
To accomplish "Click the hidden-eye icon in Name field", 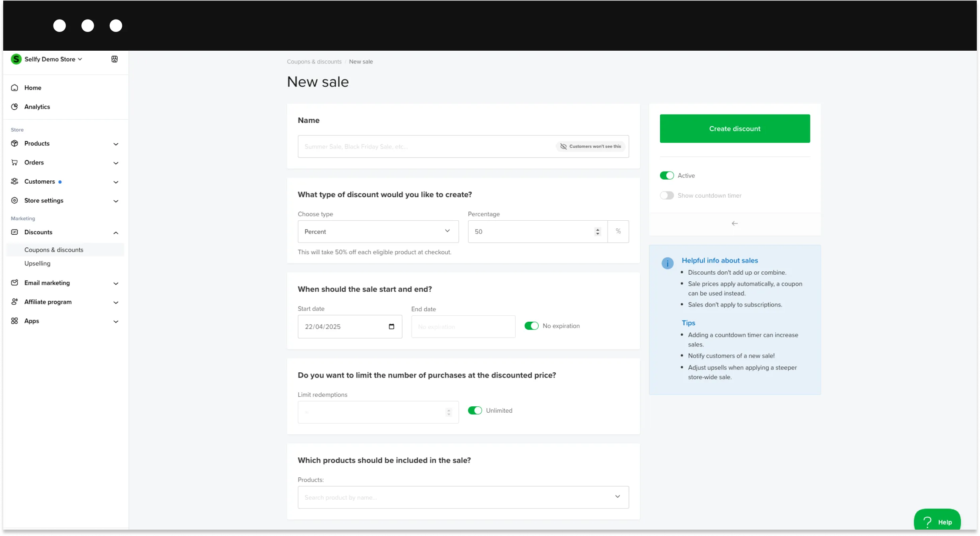I will pyautogui.click(x=563, y=146).
